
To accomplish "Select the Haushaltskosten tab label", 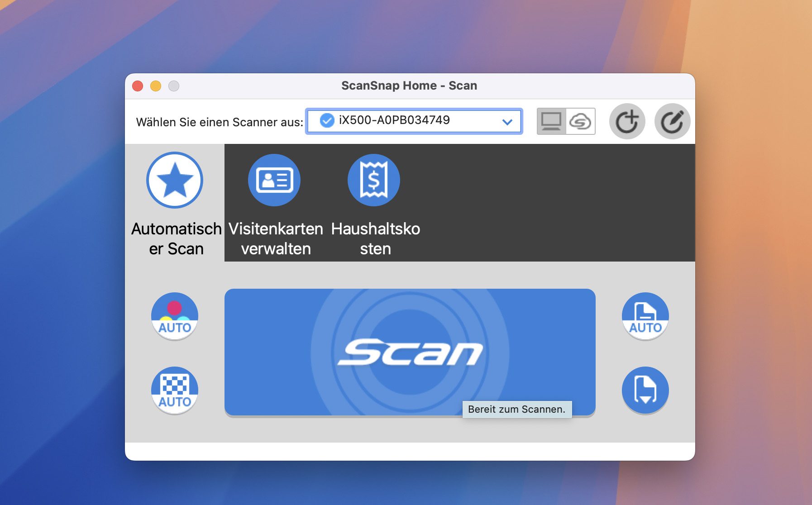I will pos(376,238).
